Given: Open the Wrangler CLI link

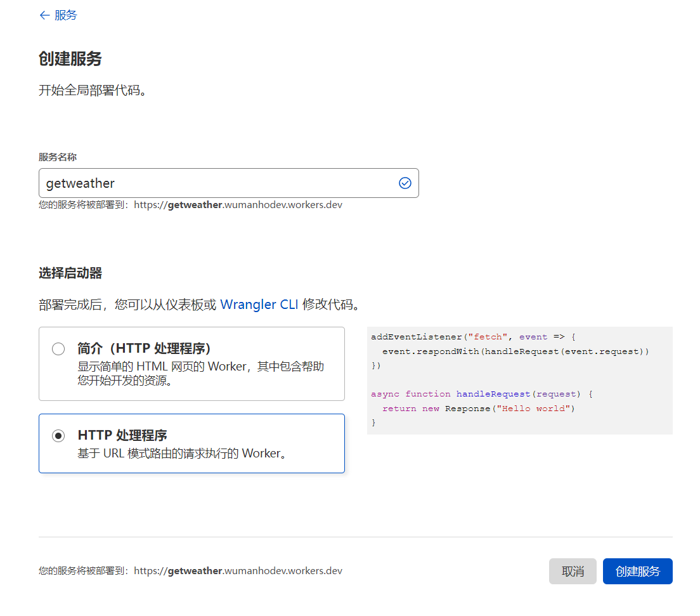Looking at the screenshot, I should 259,305.
